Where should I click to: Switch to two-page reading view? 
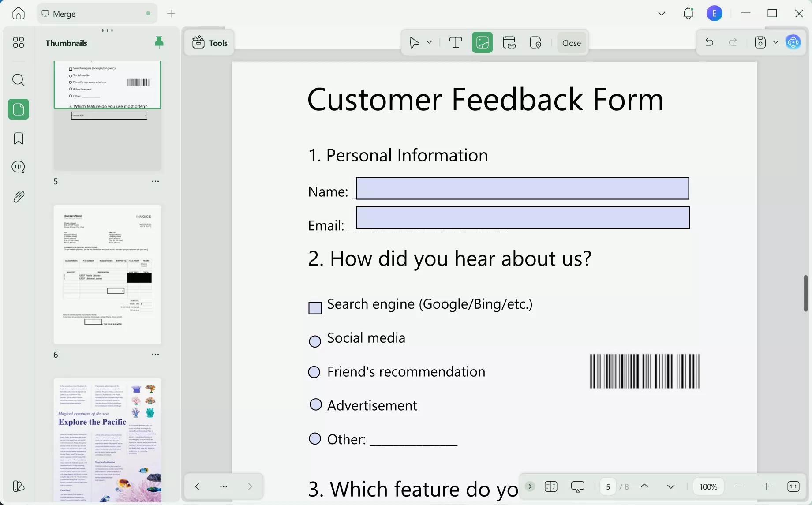click(550, 486)
